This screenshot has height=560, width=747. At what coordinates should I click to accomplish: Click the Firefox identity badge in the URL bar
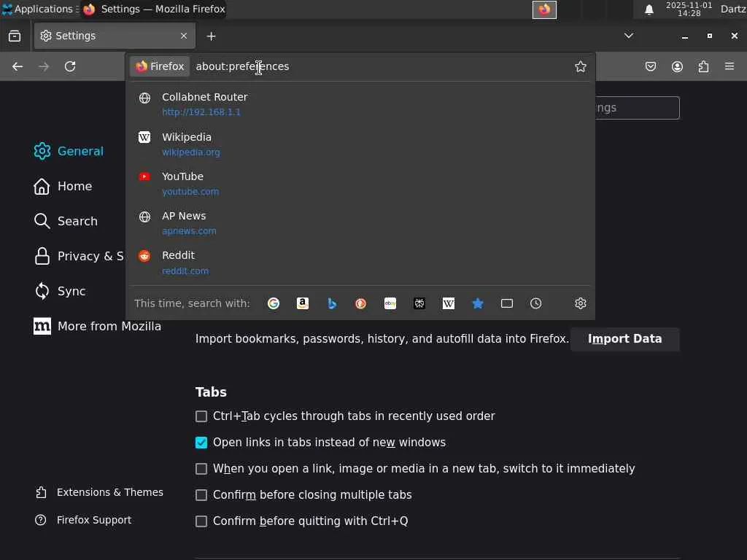160,66
